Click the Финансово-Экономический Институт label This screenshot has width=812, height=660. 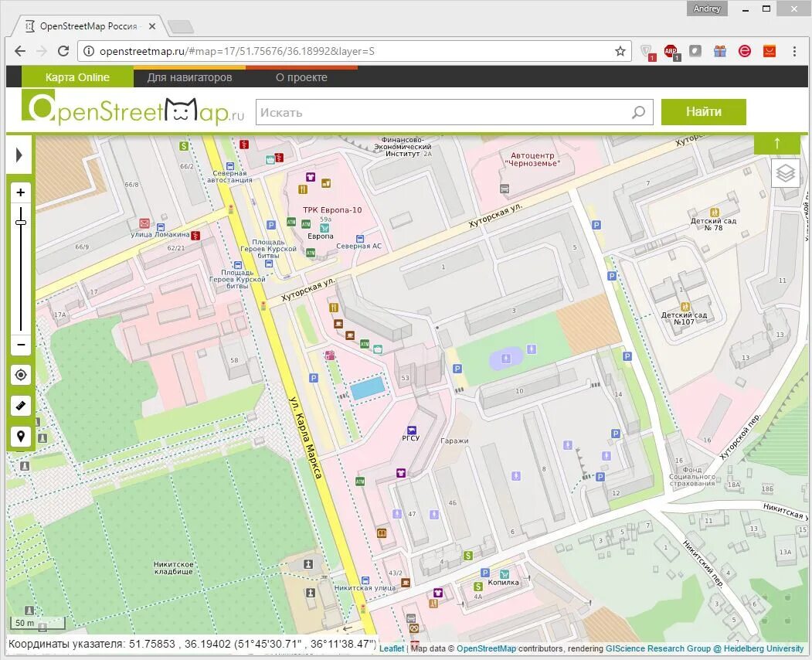click(x=403, y=147)
